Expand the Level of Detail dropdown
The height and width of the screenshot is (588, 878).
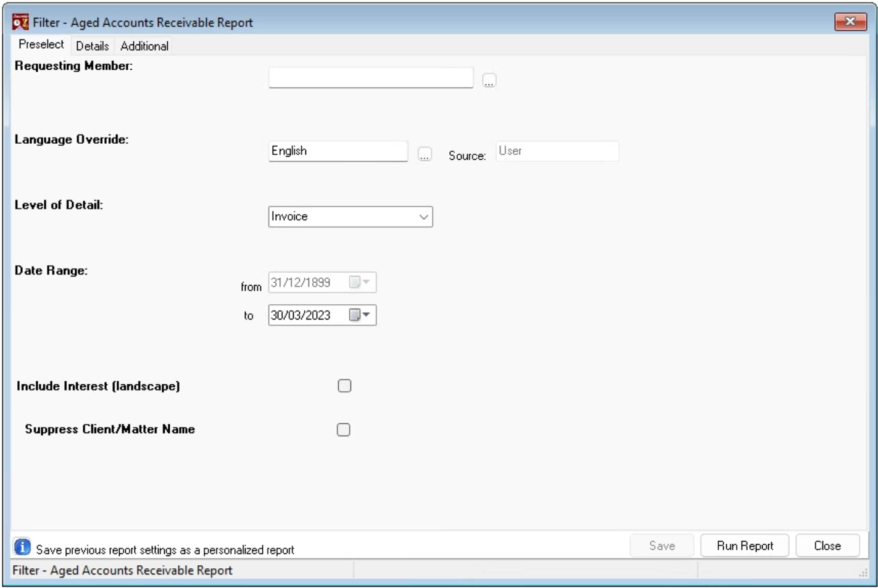(424, 217)
